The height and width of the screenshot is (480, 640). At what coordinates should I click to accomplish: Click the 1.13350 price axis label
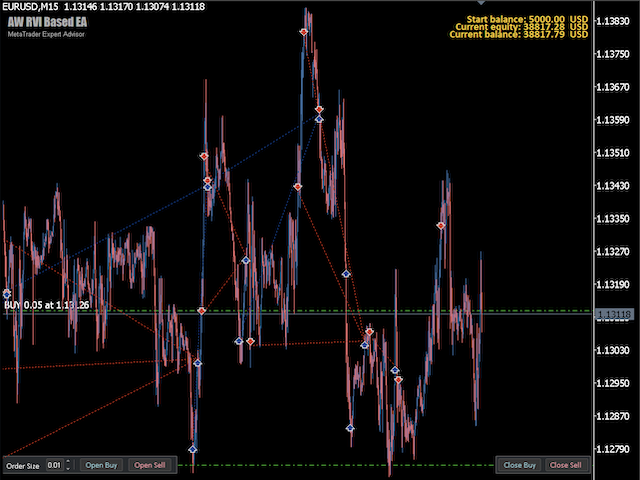coord(613,218)
